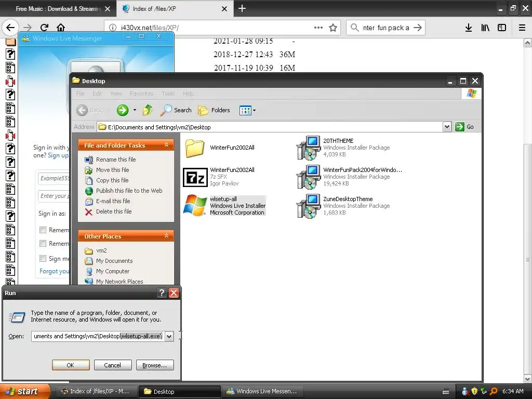Toggle Firefox sidebar view
The height and width of the screenshot is (399, 532).
[502, 28]
